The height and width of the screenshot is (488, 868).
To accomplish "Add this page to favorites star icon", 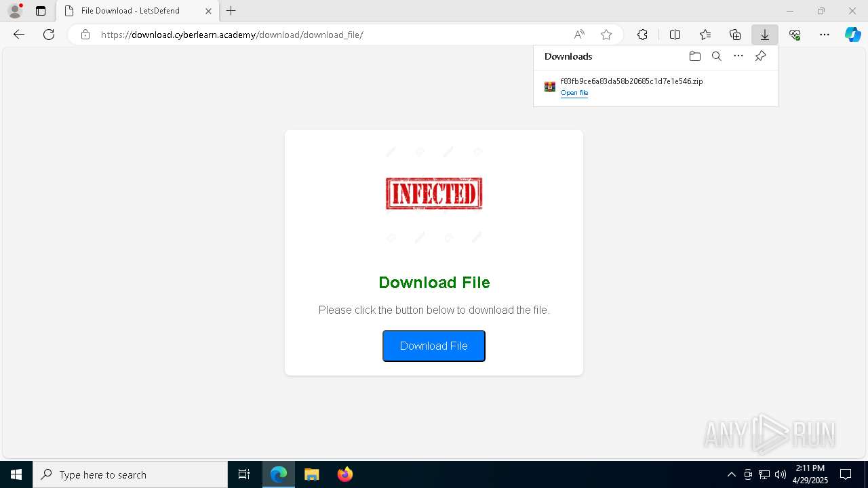I will click(x=606, y=35).
